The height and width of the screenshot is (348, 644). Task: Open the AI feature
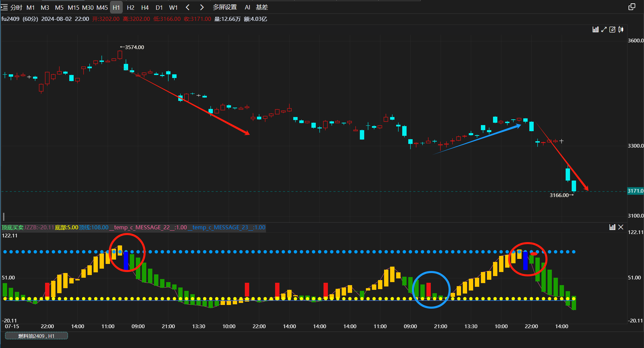(248, 7)
